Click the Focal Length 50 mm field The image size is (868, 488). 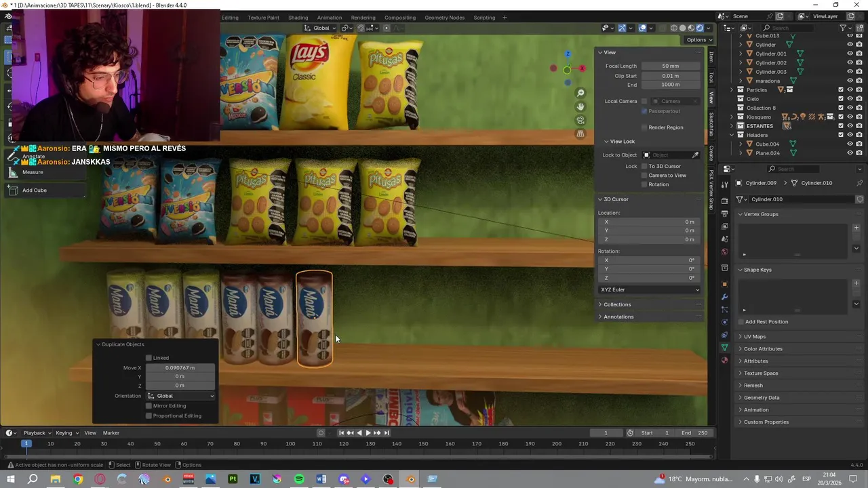(x=671, y=66)
